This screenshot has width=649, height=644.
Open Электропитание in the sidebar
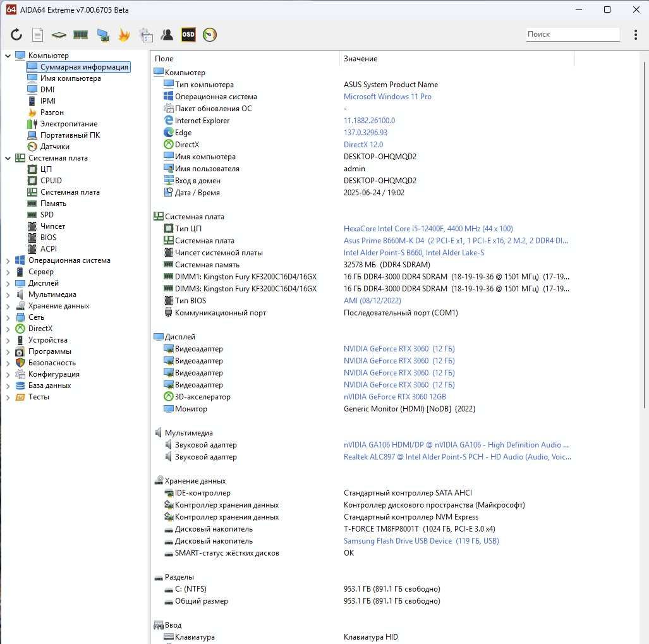pyautogui.click(x=69, y=124)
